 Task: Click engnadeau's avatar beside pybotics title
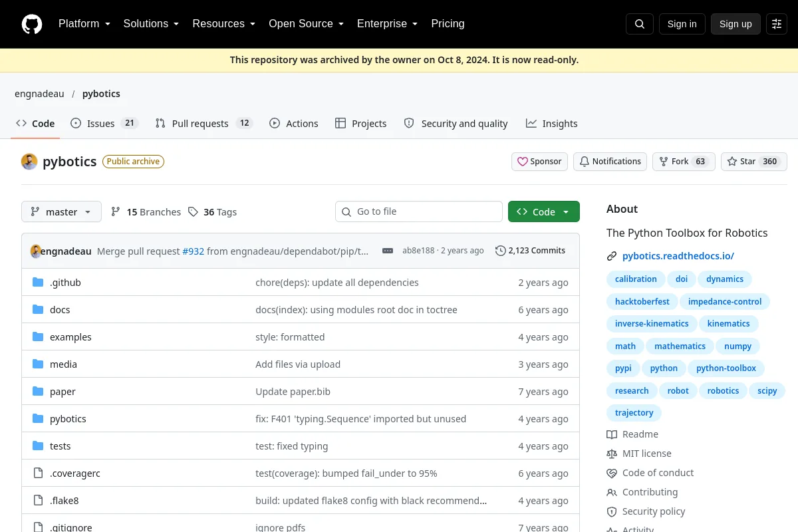tap(29, 162)
